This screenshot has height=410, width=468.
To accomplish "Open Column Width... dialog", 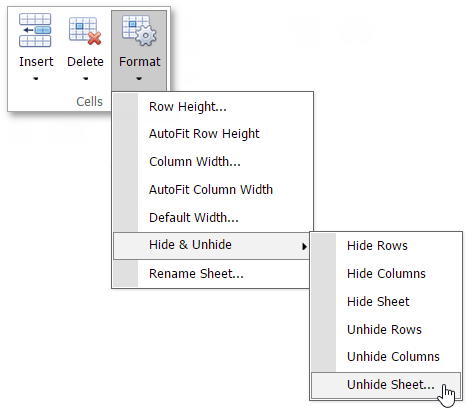I will coord(213,162).
